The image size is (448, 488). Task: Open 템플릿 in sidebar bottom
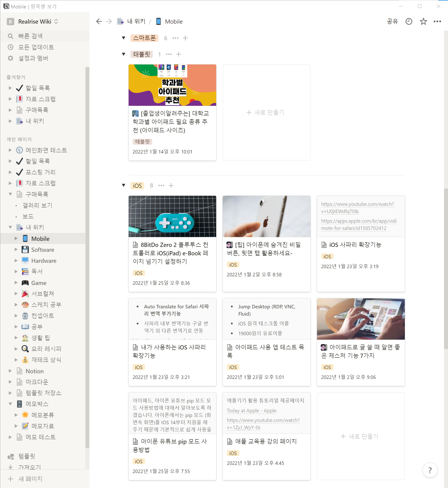pos(43,456)
